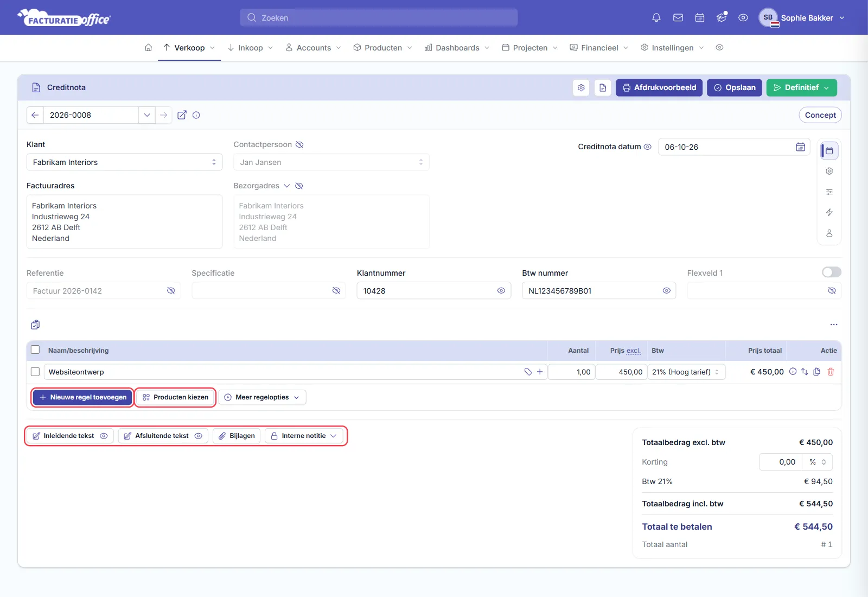Open the sidebar sliders options icon

pos(829,192)
